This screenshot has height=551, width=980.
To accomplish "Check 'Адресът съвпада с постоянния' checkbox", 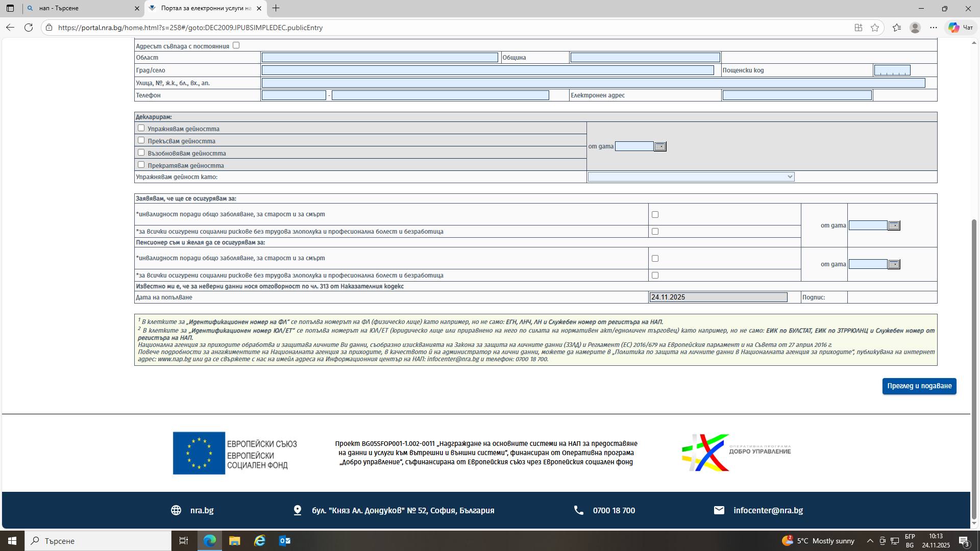I will point(236,45).
